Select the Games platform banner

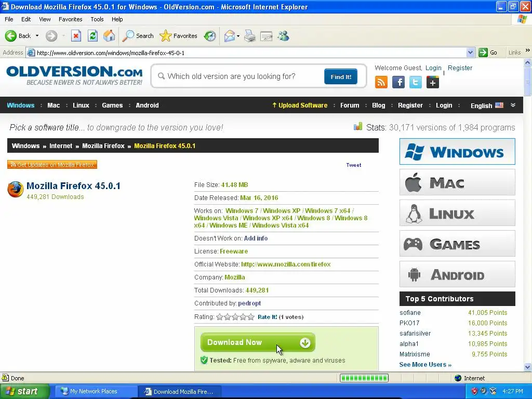[x=457, y=244]
